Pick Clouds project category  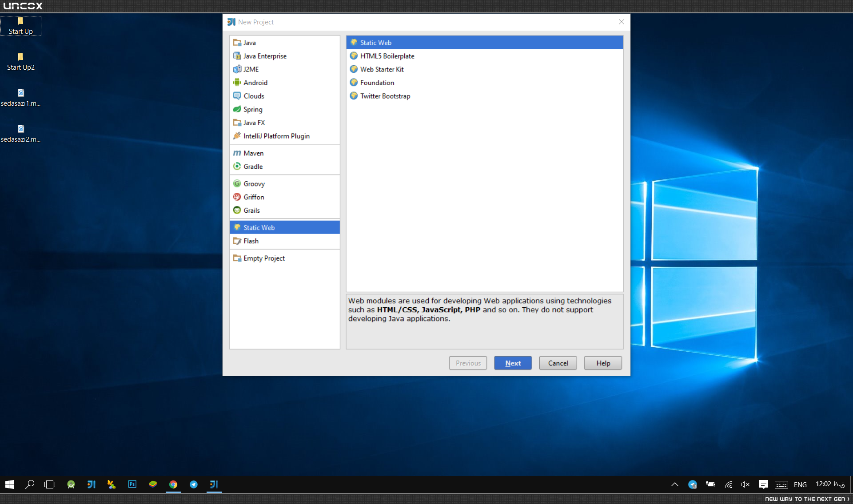(285, 96)
